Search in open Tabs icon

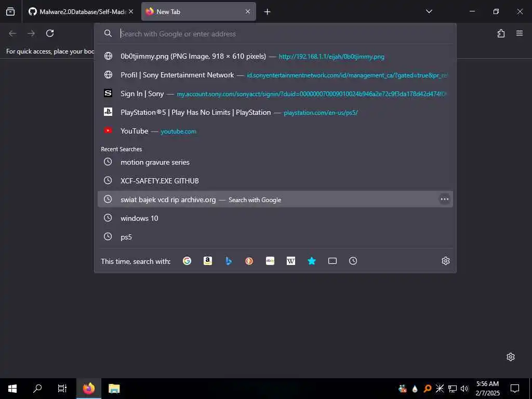332,261
